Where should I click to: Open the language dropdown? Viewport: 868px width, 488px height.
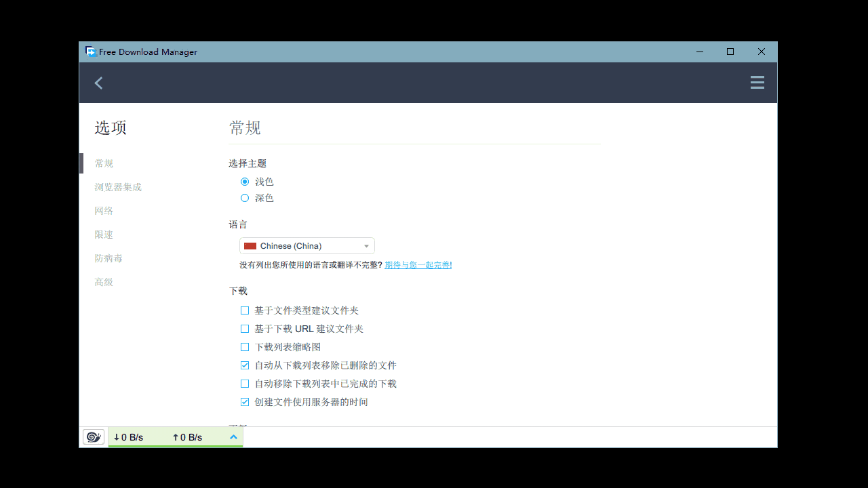(307, 245)
